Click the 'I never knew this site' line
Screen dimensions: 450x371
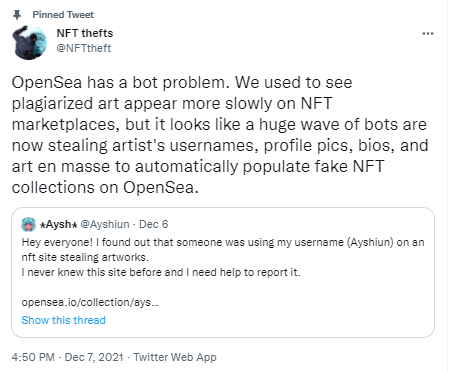click(161, 272)
